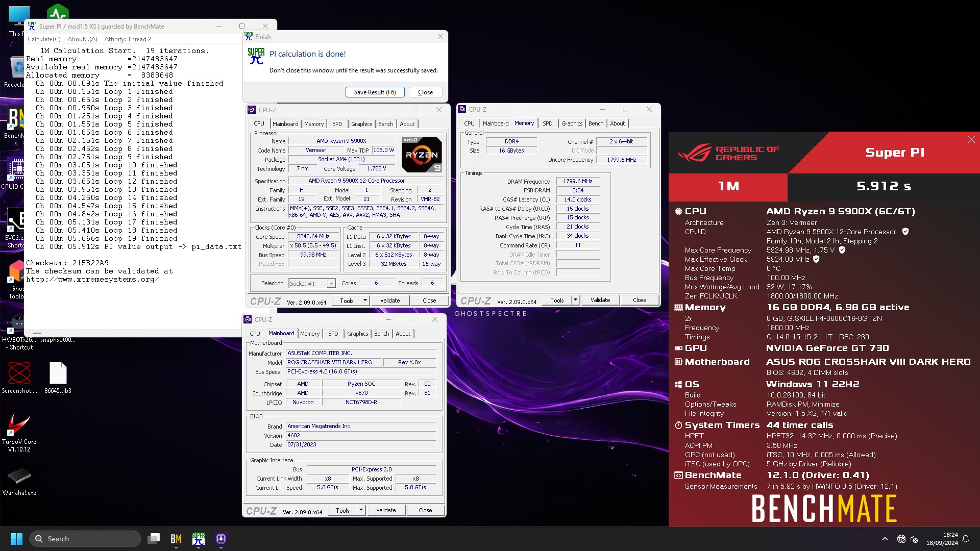The width and height of the screenshot is (980, 551).
Task: Click the Multiplier x 58.5 field
Action: 313,246
